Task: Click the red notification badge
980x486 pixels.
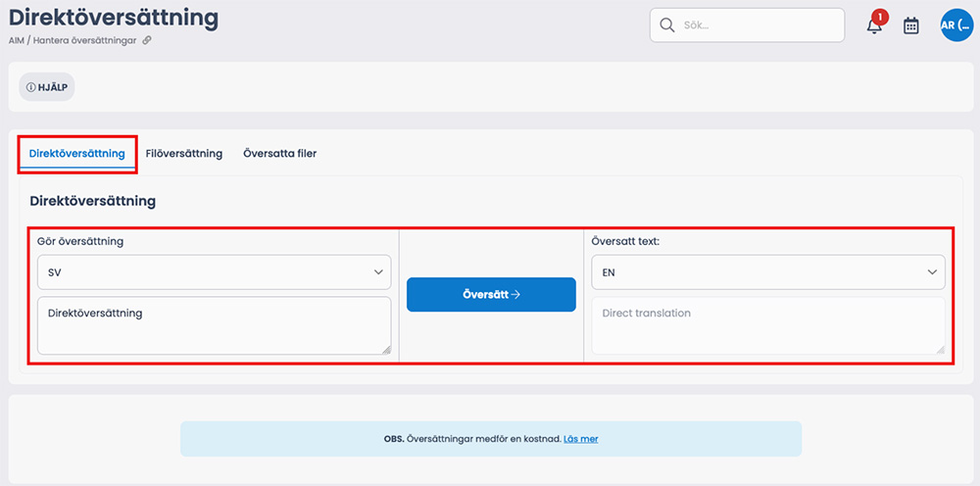Action: (x=880, y=17)
